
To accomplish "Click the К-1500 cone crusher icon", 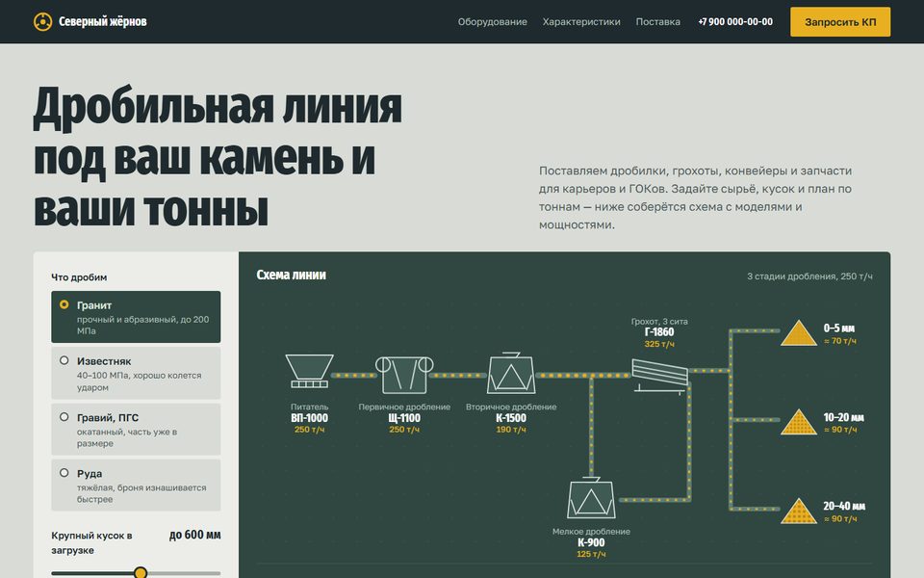I will click(511, 373).
